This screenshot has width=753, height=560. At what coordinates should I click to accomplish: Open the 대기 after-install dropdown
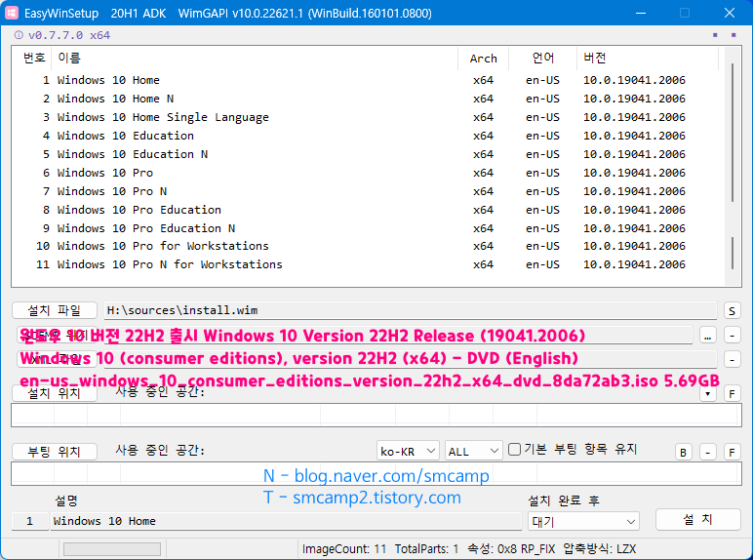(583, 522)
